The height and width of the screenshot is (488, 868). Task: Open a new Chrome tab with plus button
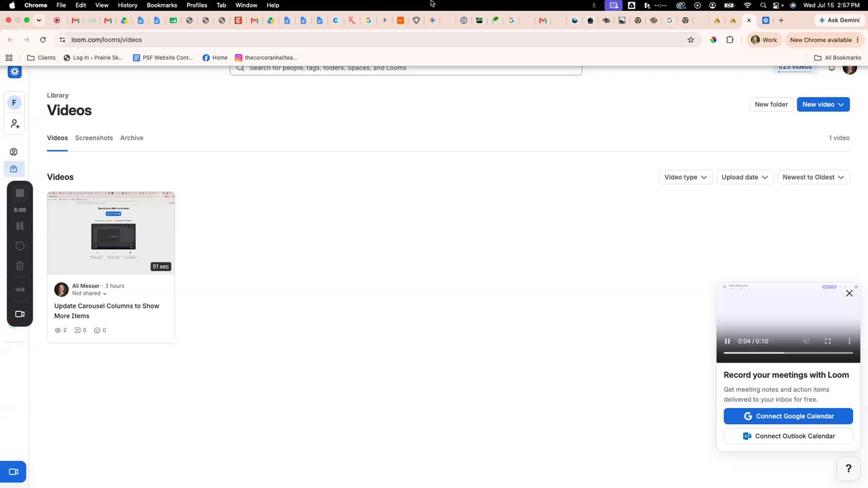click(x=781, y=20)
